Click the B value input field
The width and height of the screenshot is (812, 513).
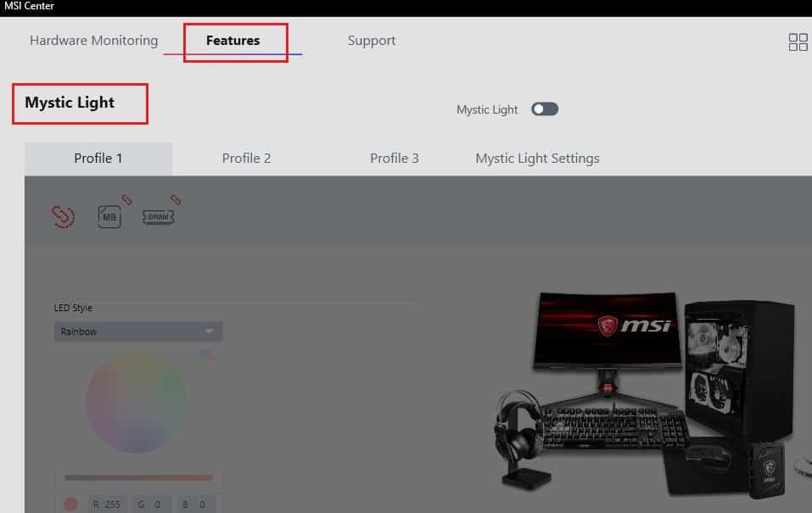coord(197,505)
